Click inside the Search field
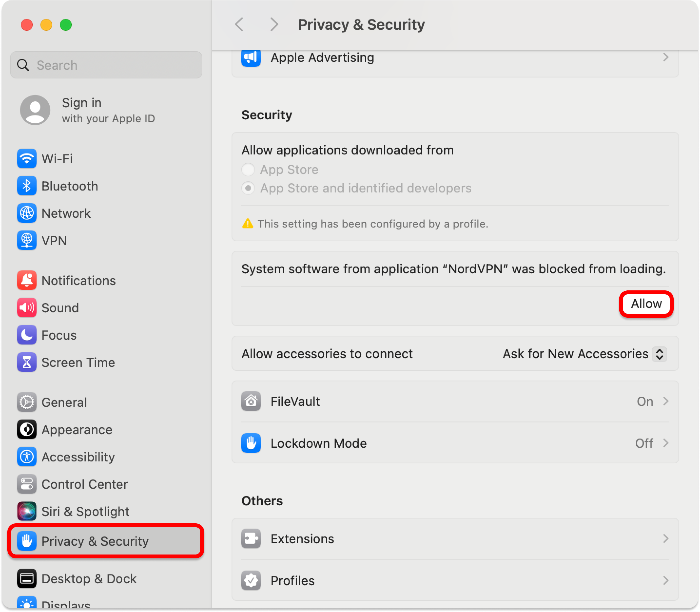Screen dimensions: 700x612 click(x=106, y=65)
